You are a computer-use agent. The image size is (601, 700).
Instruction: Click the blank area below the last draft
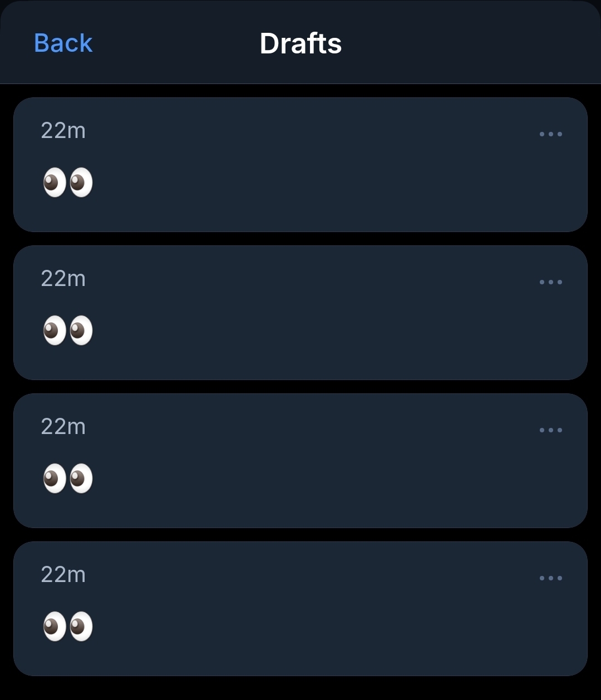click(x=300, y=689)
